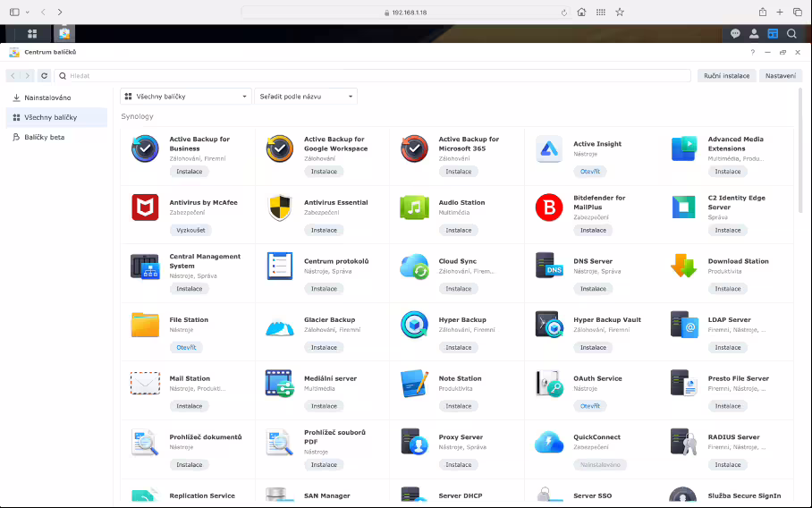Click the QuickConnect cloud icon

click(x=549, y=442)
